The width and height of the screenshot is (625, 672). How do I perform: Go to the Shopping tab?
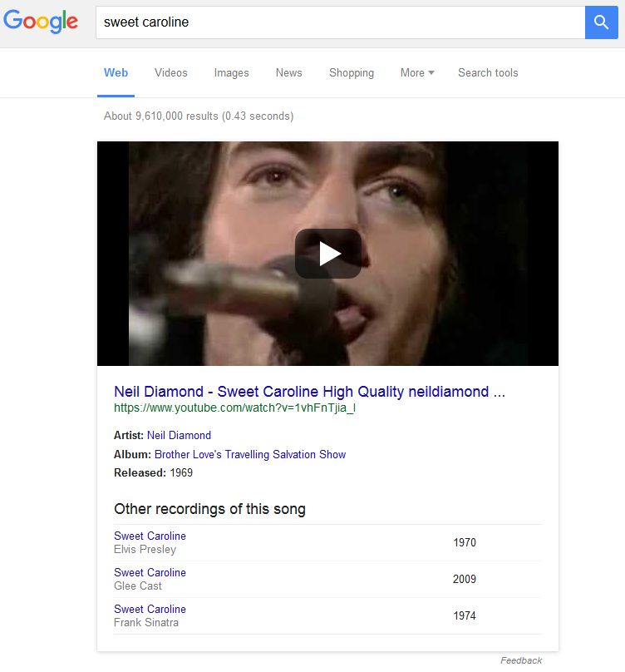(352, 73)
